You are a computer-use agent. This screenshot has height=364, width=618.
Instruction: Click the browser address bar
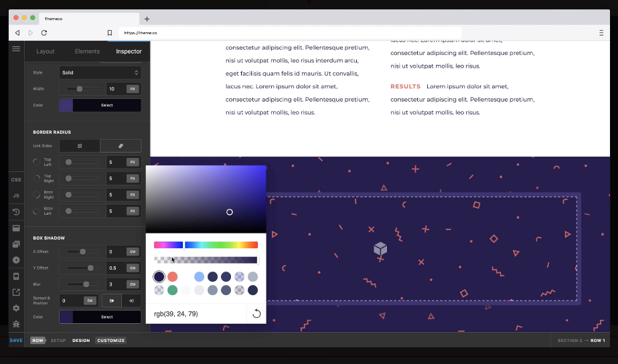(x=291, y=33)
